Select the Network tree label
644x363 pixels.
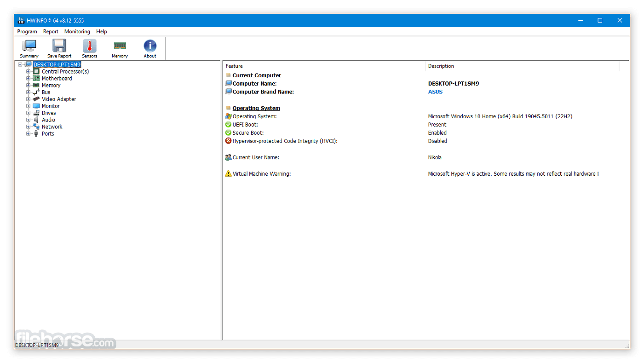point(52,127)
